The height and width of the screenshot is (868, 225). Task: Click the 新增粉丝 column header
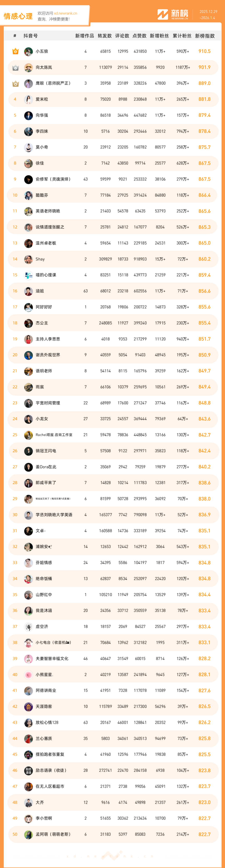pyautogui.click(x=159, y=36)
